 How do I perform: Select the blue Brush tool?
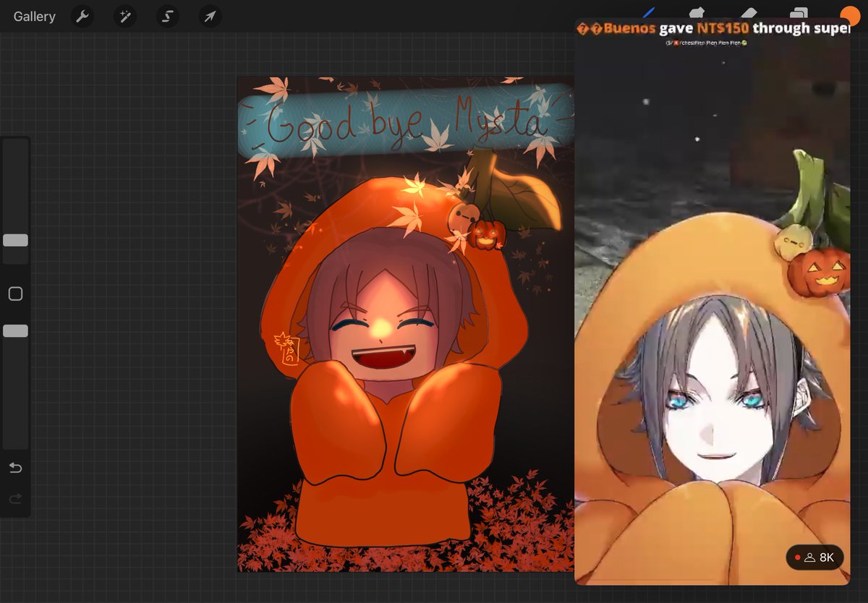(648, 12)
